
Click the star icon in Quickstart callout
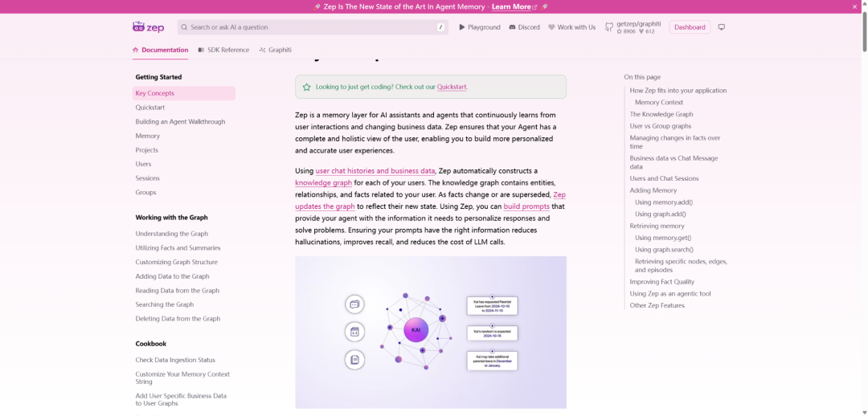pyautogui.click(x=307, y=87)
